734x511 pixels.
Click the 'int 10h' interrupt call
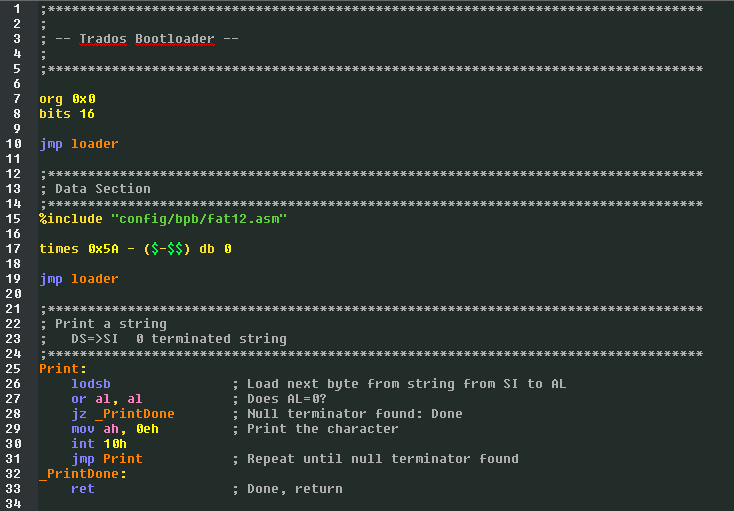pyautogui.click(x=99, y=444)
